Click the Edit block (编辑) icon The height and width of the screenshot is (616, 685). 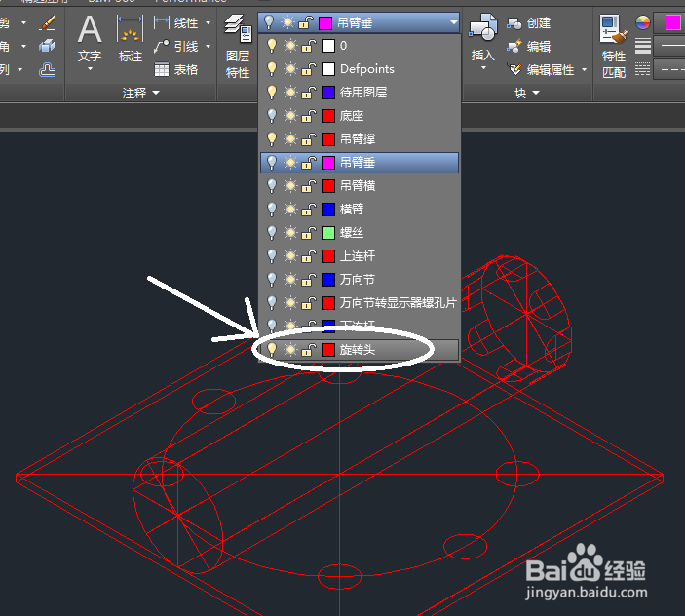pos(514,46)
